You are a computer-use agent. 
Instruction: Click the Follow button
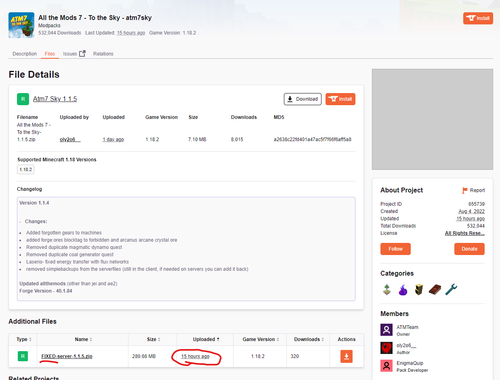395,249
